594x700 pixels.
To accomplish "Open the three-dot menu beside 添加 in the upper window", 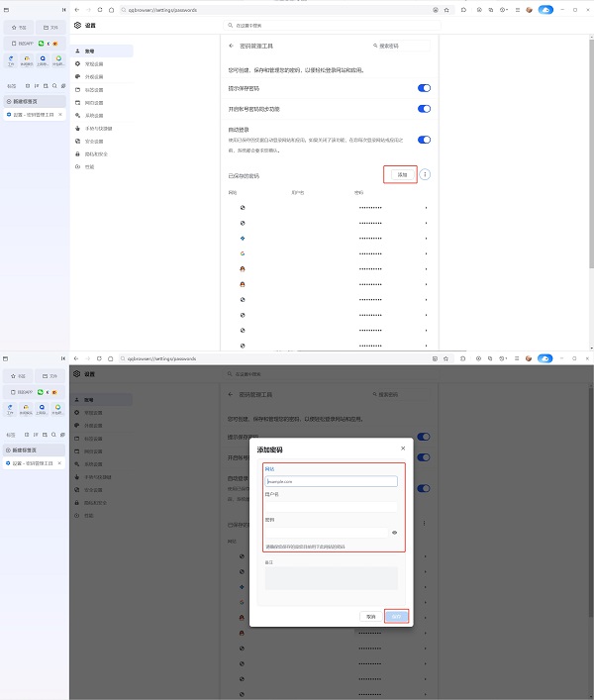I will click(x=425, y=174).
